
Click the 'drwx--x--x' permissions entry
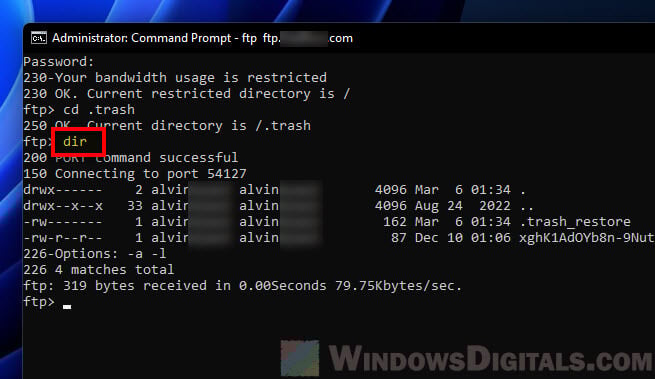coord(63,206)
